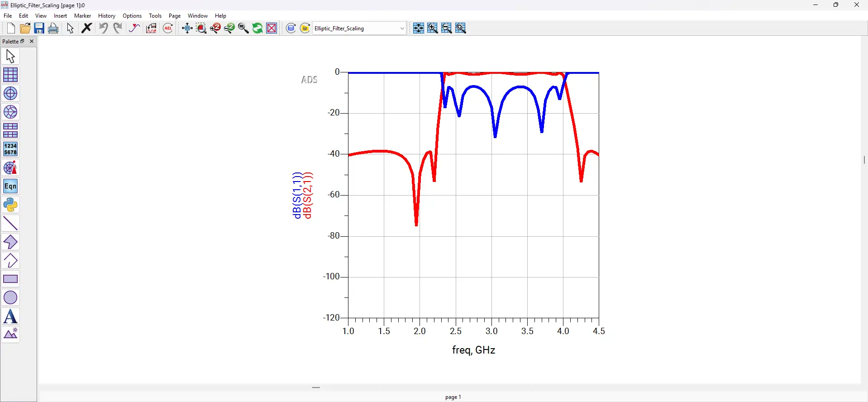Viewport: 868px width, 402px height.
Task: Insert a Python object from palette
Action: point(10,205)
